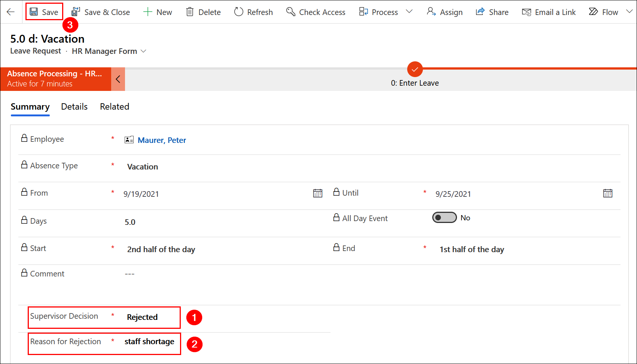Toggle the All Day Event switch
637x364 pixels.
tap(444, 218)
